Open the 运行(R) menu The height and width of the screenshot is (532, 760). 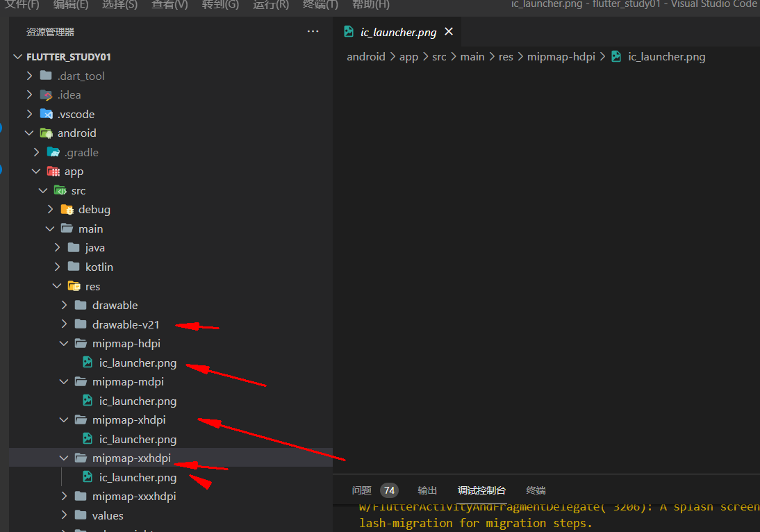point(271,4)
